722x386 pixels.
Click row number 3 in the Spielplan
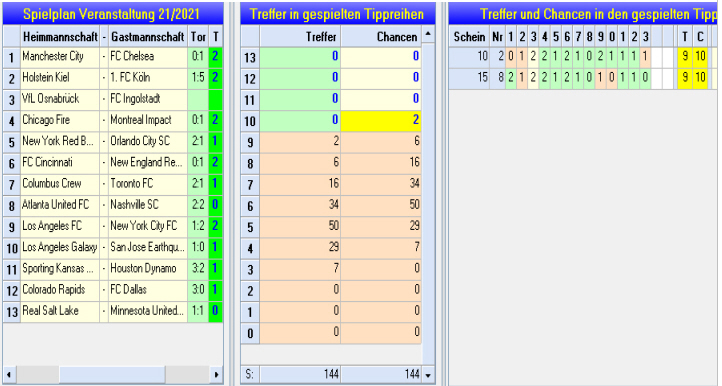click(12, 100)
